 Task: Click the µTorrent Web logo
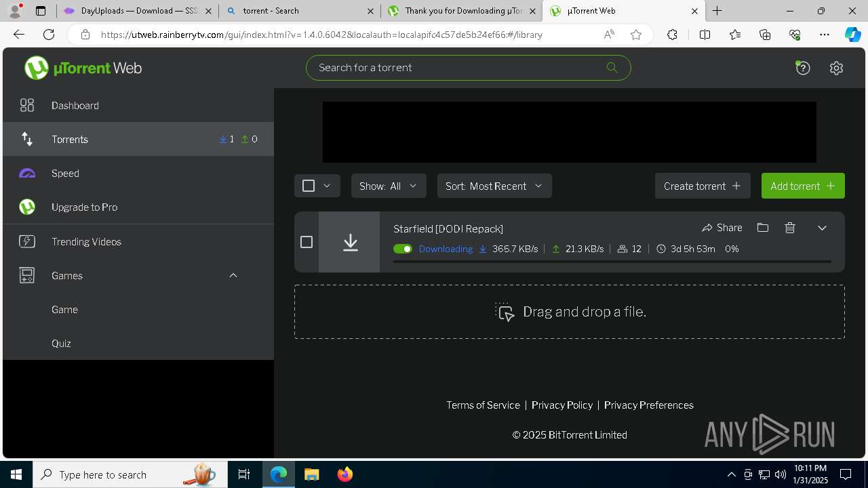[x=83, y=68]
